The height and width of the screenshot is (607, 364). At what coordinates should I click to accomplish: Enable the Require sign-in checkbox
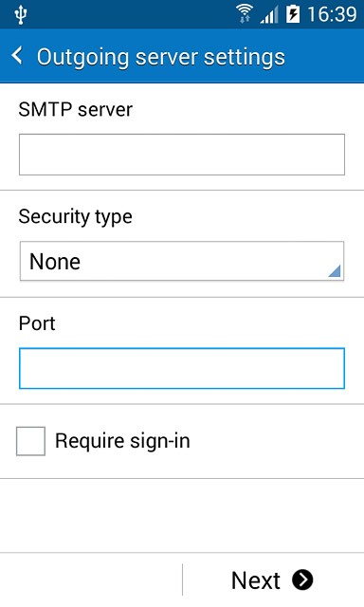tap(30, 441)
